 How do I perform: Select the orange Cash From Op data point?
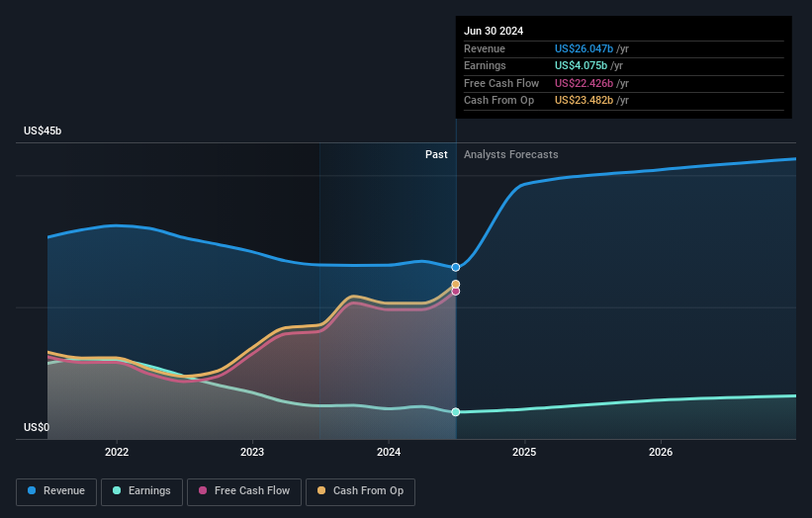click(456, 284)
